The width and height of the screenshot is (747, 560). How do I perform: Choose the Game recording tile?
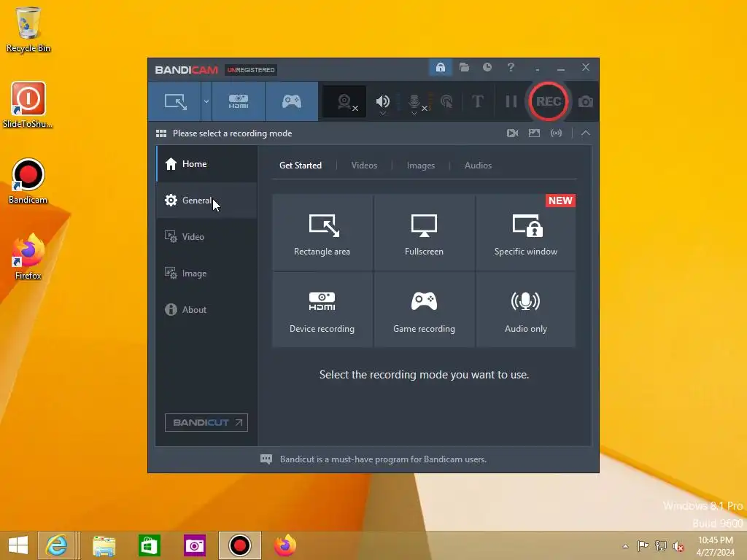[424, 309]
